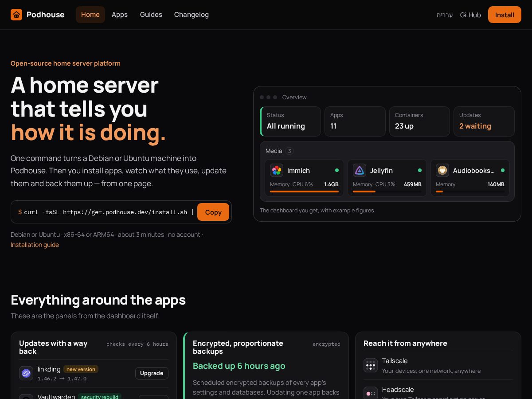
Task: Click the Immich memory usage bar
Action: (x=304, y=192)
